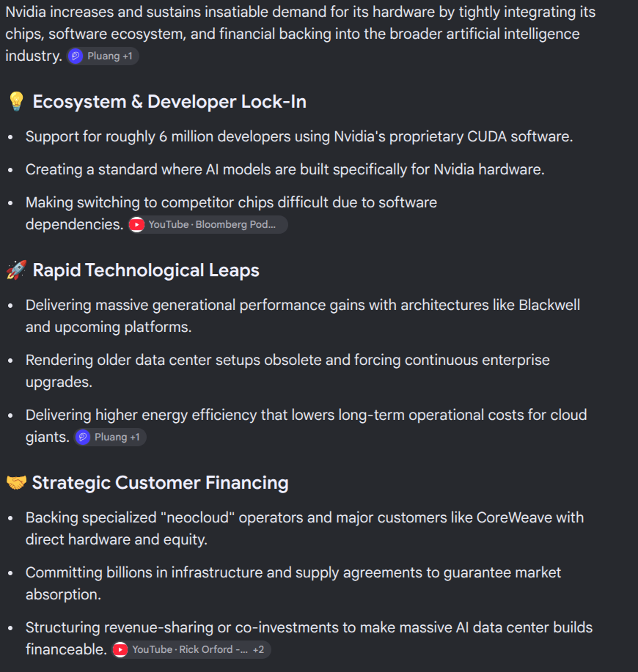638x672 pixels.
Task: Open the Pluang +1 chip after 'giants'
Action: point(110,437)
